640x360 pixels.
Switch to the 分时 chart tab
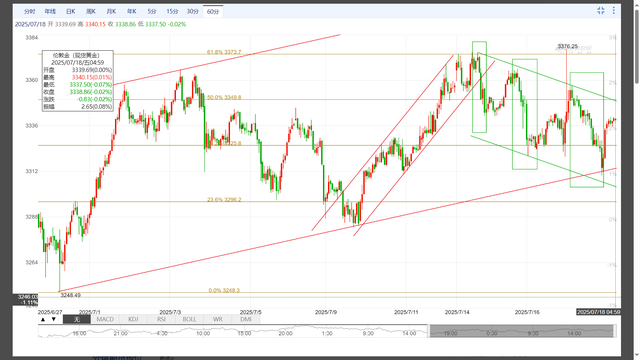tap(29, 11)
